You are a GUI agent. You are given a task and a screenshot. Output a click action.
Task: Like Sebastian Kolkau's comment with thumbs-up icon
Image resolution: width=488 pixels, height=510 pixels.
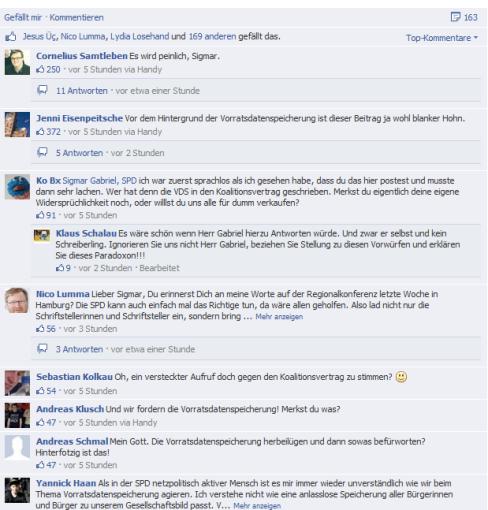click(x=40, y=391)
